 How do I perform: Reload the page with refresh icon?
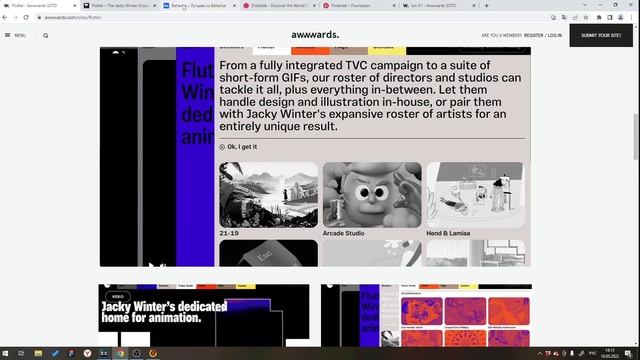pos(26,18)
